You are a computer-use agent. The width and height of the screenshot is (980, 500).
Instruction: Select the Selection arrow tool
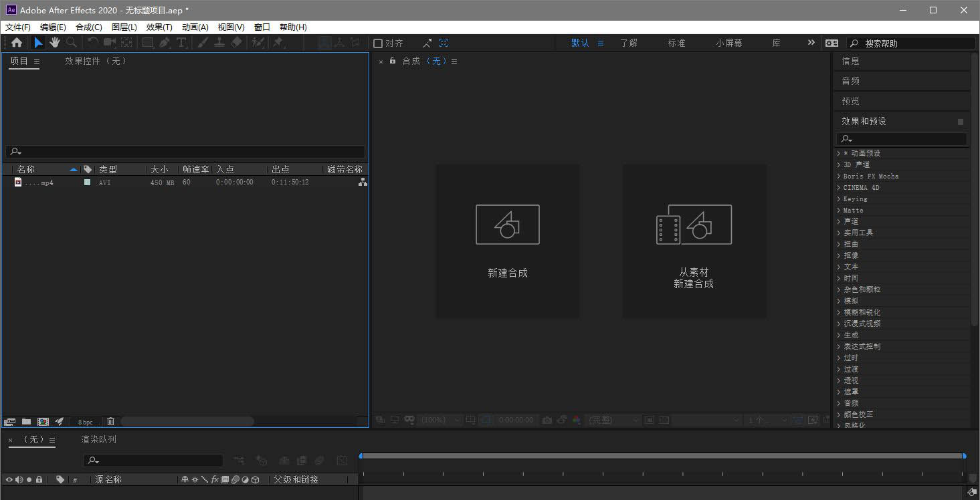[38, 43]
